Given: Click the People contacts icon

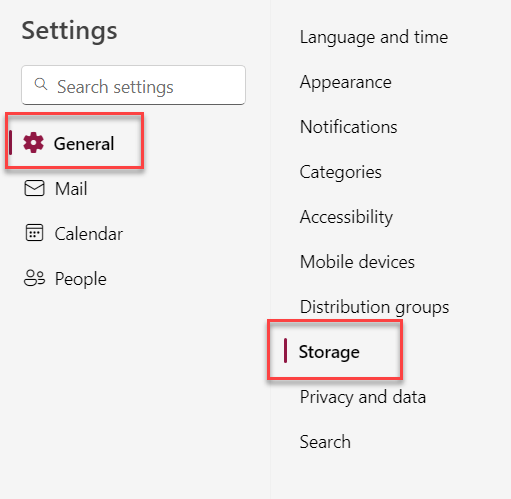Looking at the screenshot, I should pyautogui.click(x=34, y=278).
